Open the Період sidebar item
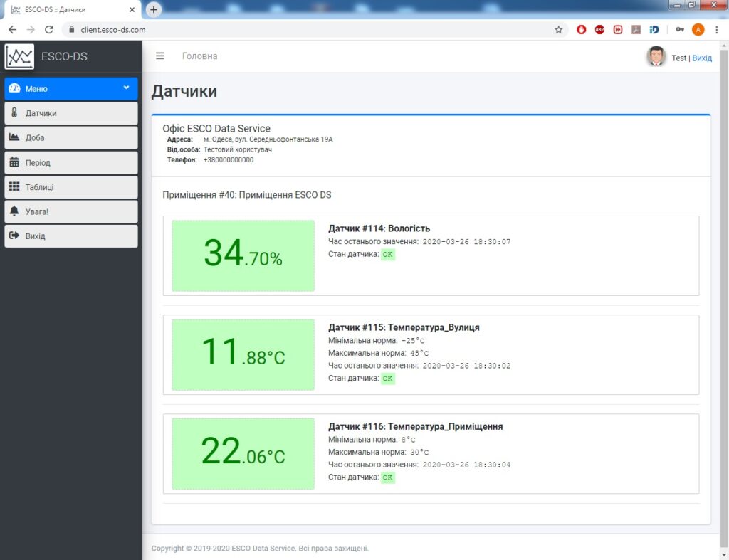This screenshot has height=560, width=729. (71, 162)
